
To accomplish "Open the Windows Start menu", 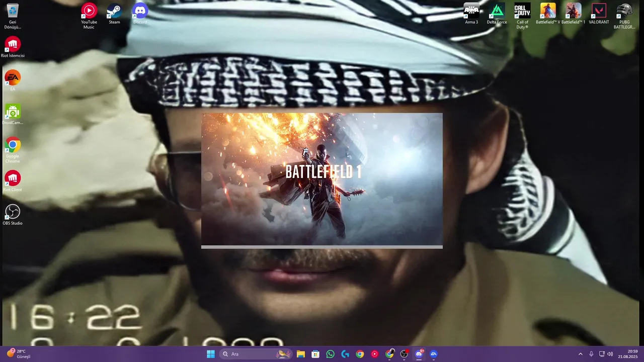I will pos(211,354).
